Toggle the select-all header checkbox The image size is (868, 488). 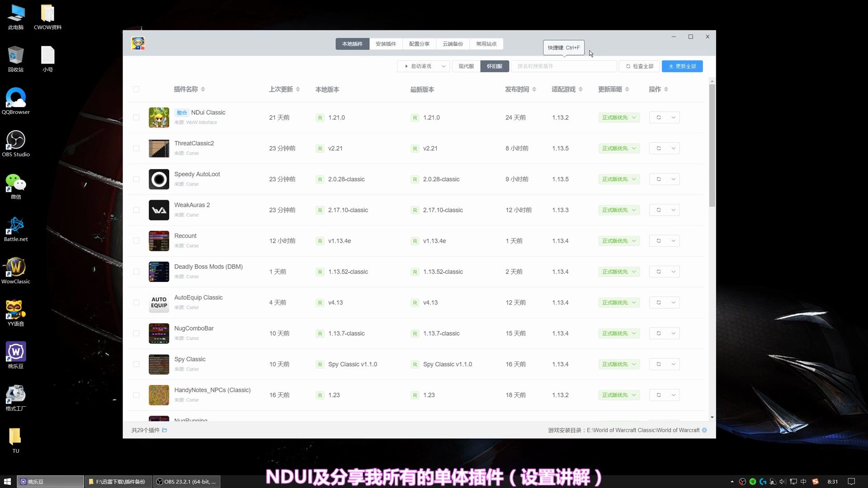tap(136, 89)
